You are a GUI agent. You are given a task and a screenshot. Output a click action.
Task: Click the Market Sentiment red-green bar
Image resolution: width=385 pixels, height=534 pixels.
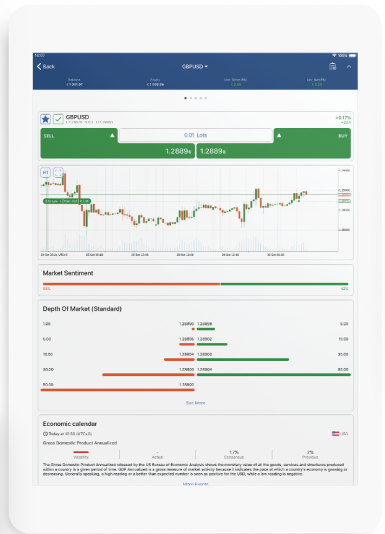pyautogui.click(x=196, y=284)
